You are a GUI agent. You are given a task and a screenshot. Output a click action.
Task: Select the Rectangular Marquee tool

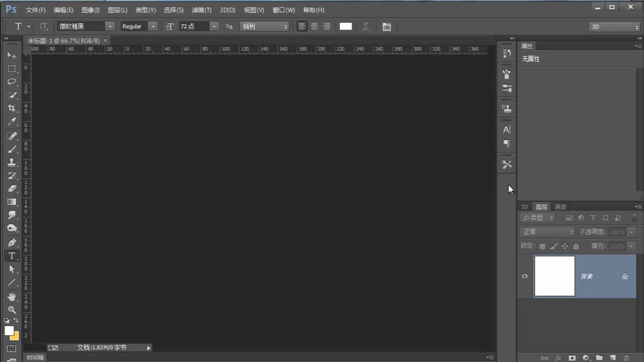[12, 69]
